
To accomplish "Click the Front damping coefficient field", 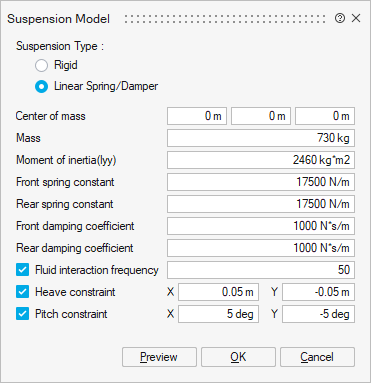I will pos(261,226).
